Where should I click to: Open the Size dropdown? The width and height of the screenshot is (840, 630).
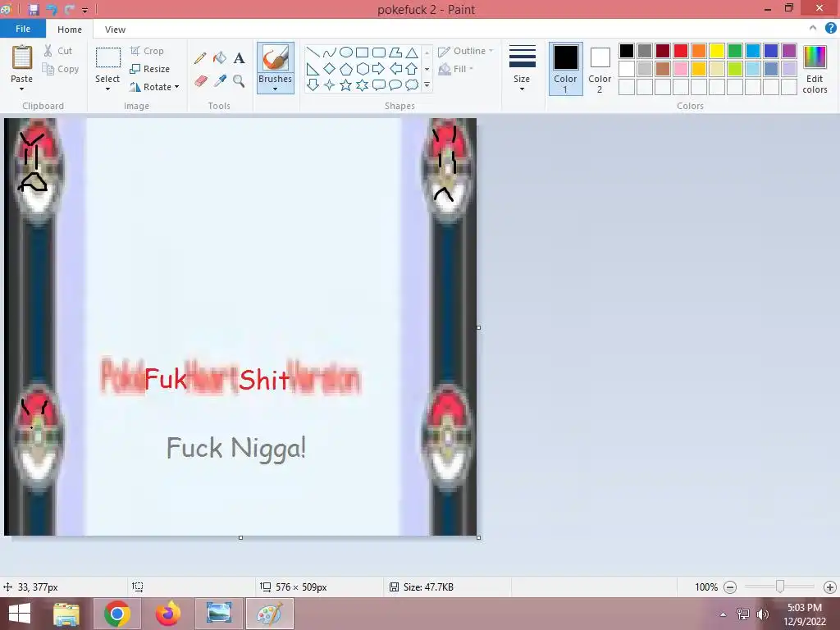(522, 69)
